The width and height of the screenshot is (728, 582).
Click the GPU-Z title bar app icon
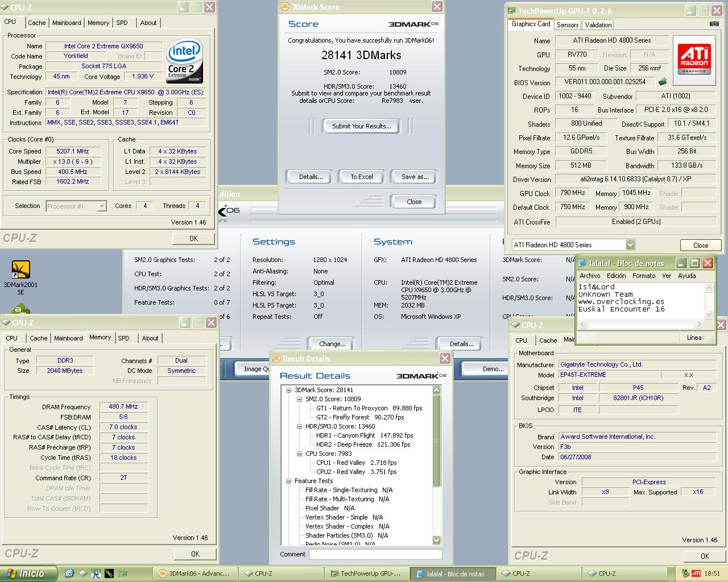tap(512, 10)
